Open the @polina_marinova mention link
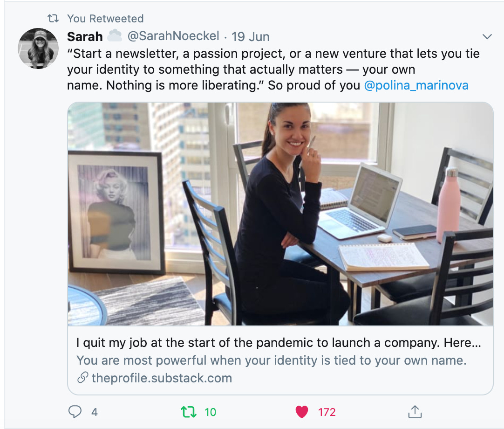 (415, 85)
